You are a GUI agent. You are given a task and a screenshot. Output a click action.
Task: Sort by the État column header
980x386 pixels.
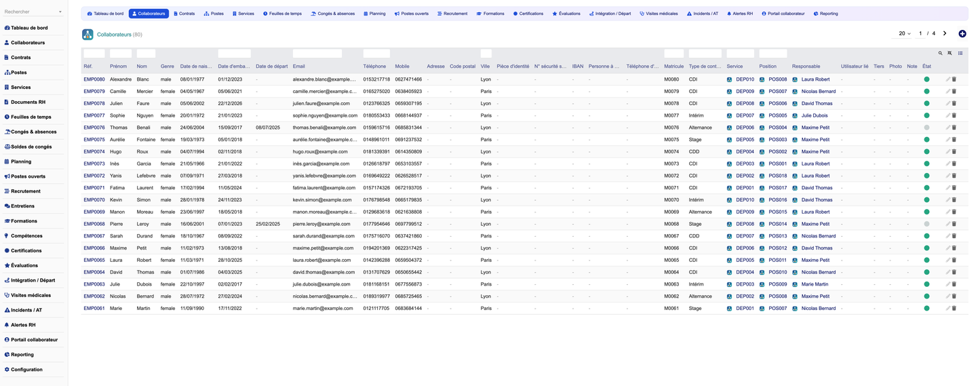click(926, 66)
